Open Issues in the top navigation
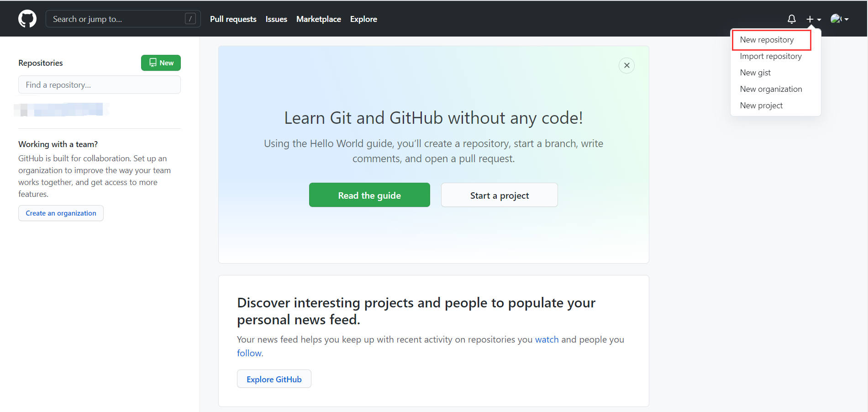868x412 pixels. (x=276, y=19)
